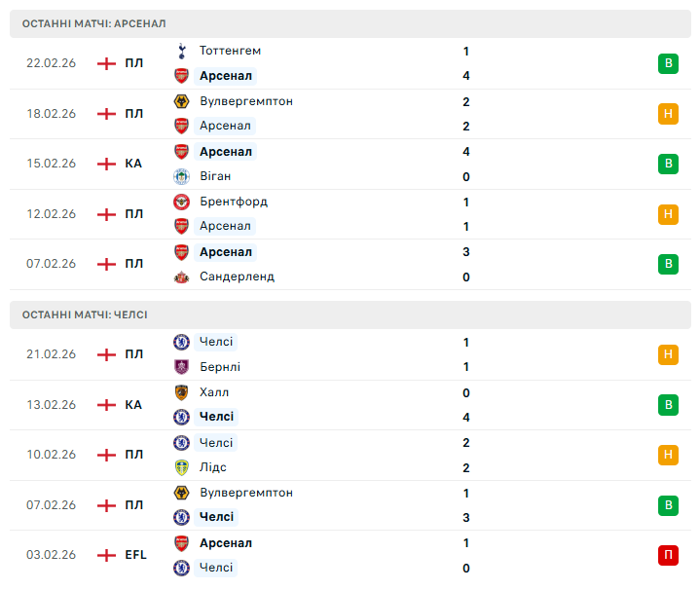Click the Burnley club crest
The width and height of the screenshot is (700, 590).
(181, 367)
